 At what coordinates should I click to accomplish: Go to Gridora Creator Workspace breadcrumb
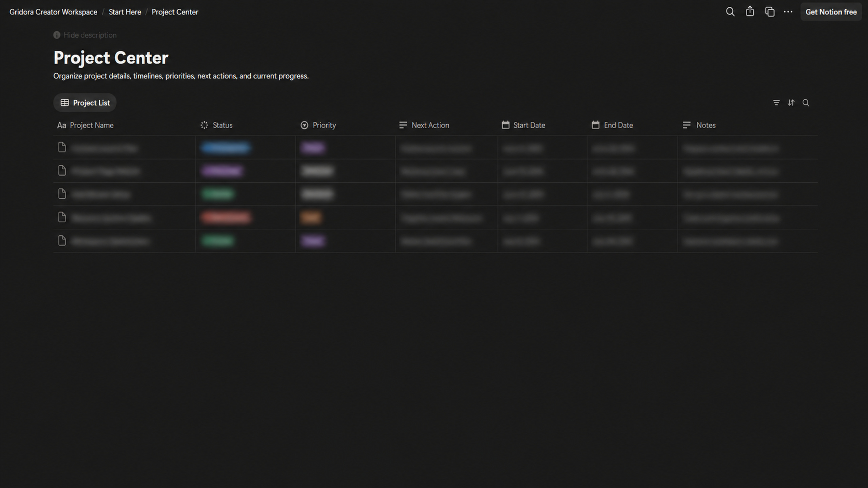[53, 12]
